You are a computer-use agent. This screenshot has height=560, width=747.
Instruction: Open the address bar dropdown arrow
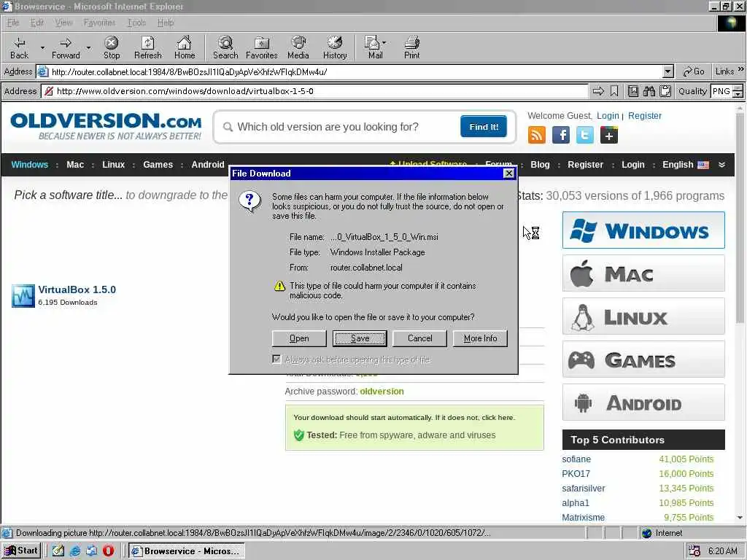point(668,72)
